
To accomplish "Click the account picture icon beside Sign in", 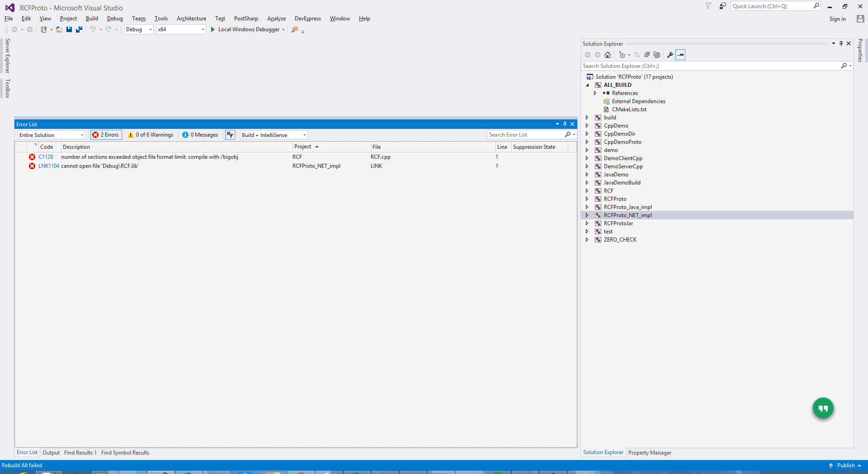I will click(860, 19).
